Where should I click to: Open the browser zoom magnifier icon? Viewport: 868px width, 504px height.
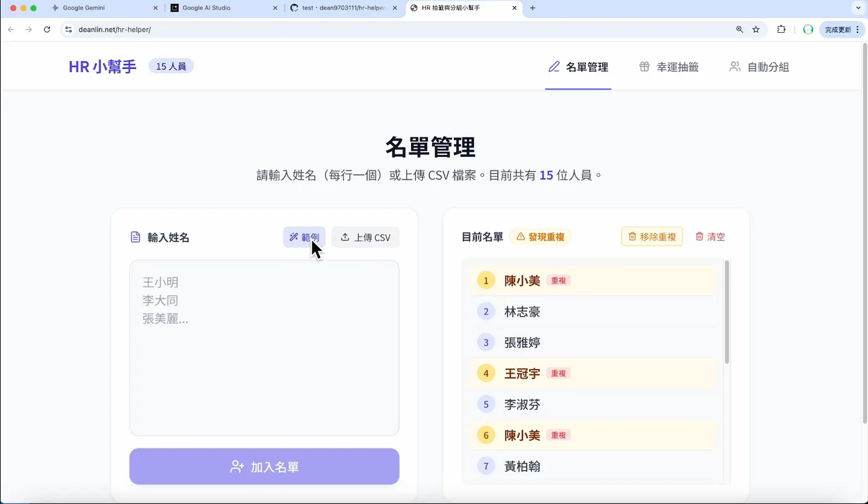(x=739, y=29)
